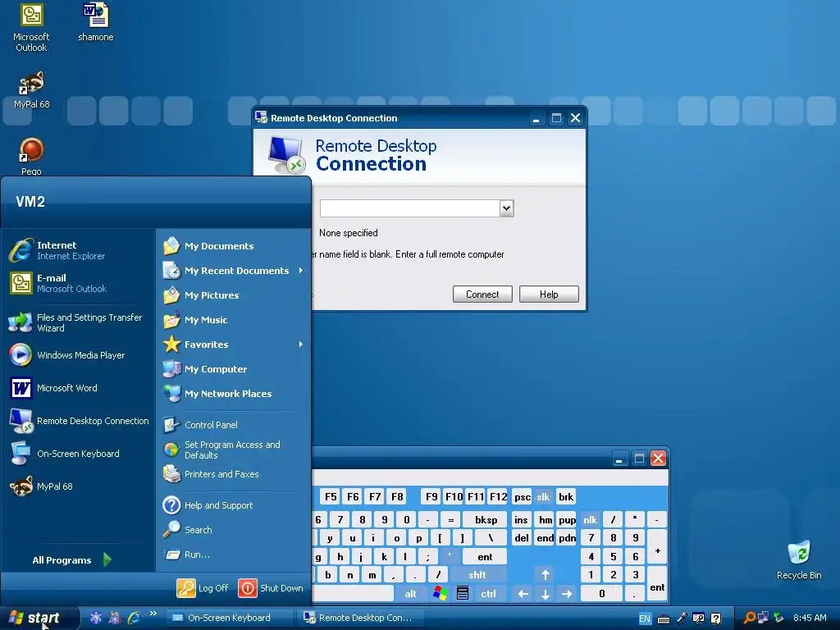This screenshot has width=840, height=630.
Task: Click the left arrow key on keyboard
Action: click(523, 594)
